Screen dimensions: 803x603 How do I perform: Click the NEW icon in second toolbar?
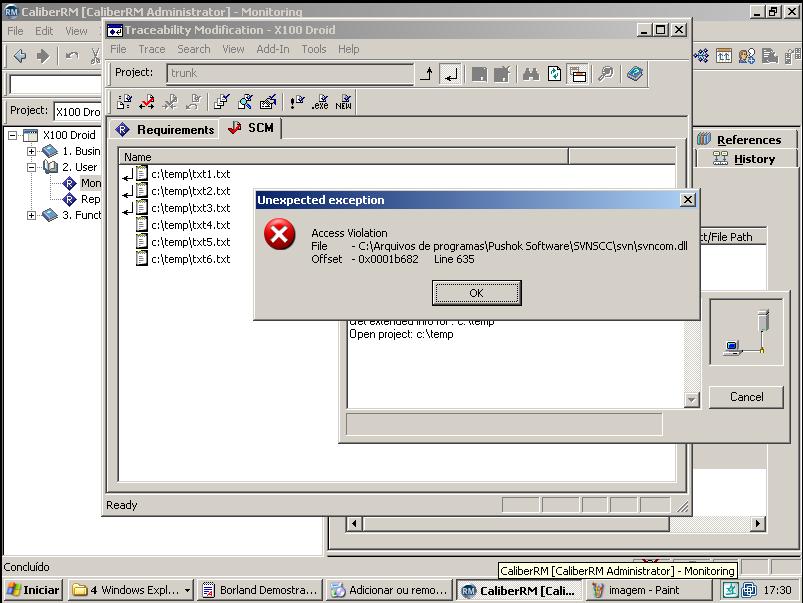pyautogui.click(x=344, y=102)
